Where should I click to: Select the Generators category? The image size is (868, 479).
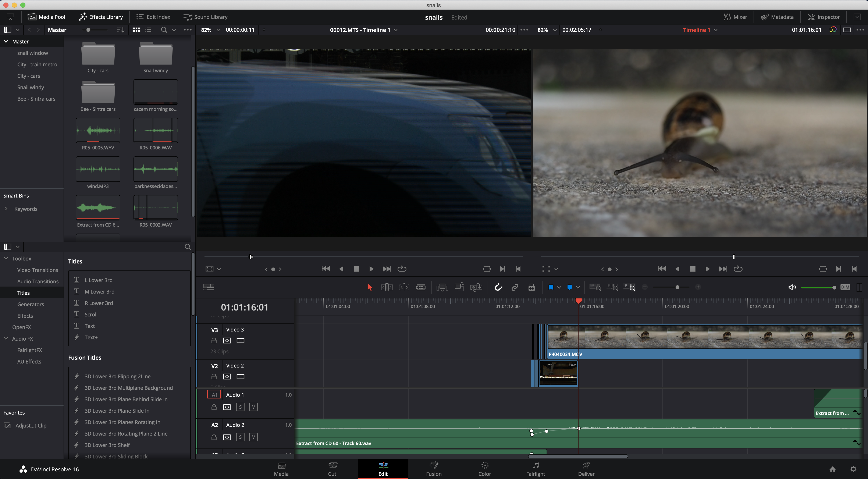31,304
